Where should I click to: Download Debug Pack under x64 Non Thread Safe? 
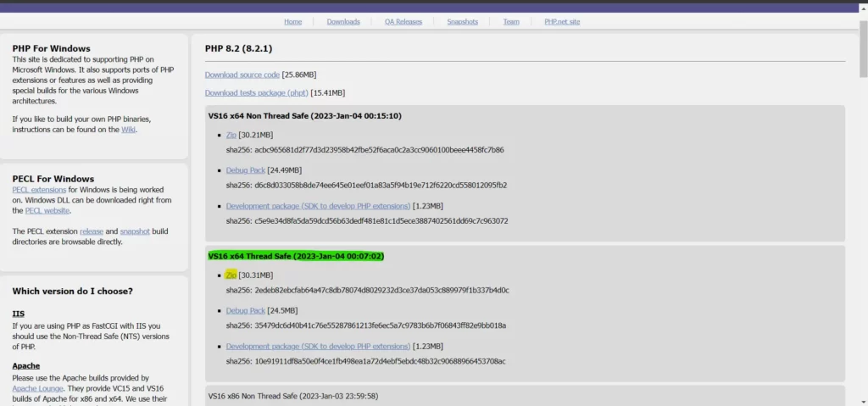click(x=245, y=170)
